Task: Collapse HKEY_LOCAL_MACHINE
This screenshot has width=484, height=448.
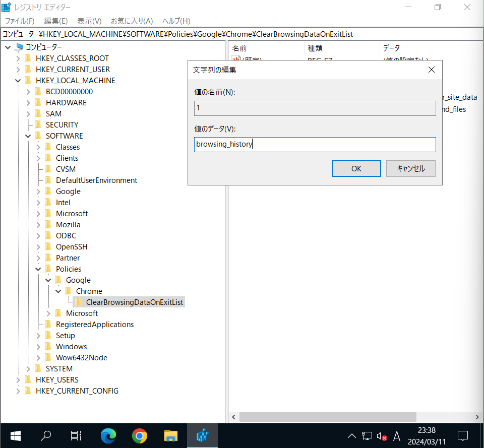Action: [18, 81]
